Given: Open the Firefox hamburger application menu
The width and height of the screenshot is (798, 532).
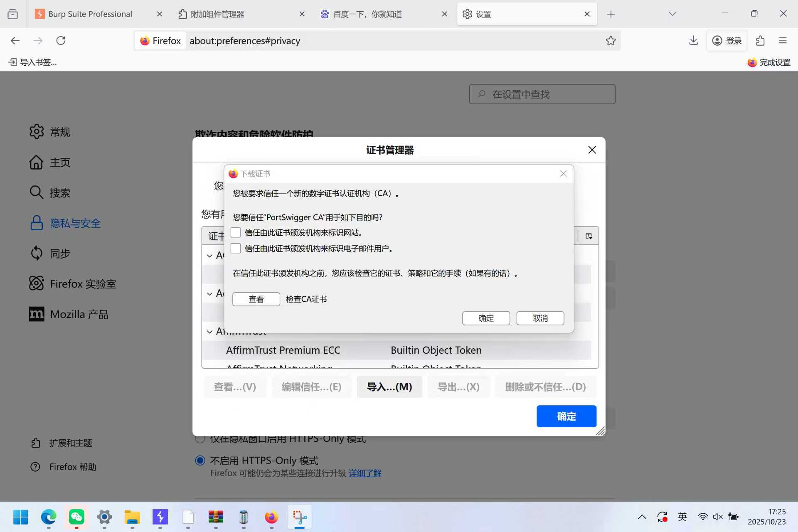Looking at the screenshot, I should tap(783, 40).
